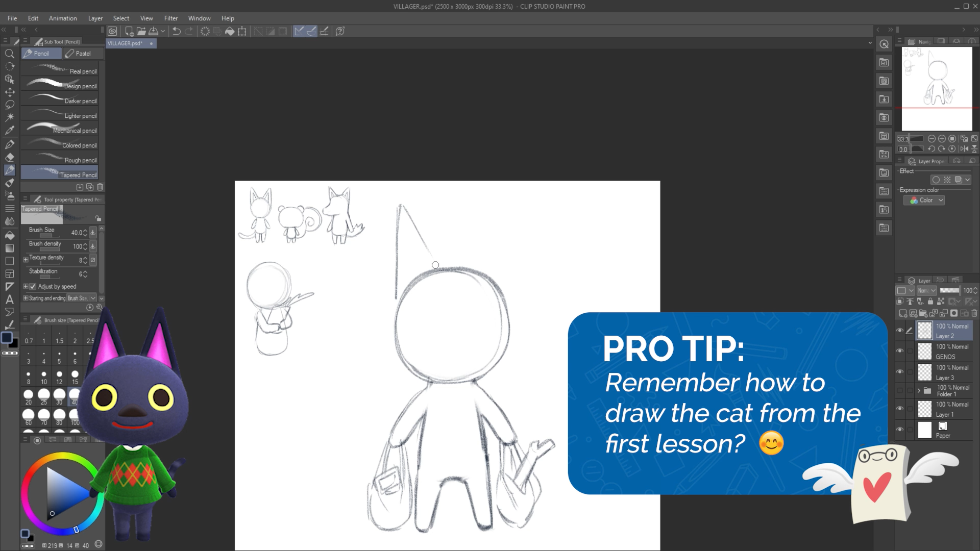The width and height of the screenshot is (980, 551).
Task: Click the toolbar Fill bucket icon
Action: click(230, 31)
